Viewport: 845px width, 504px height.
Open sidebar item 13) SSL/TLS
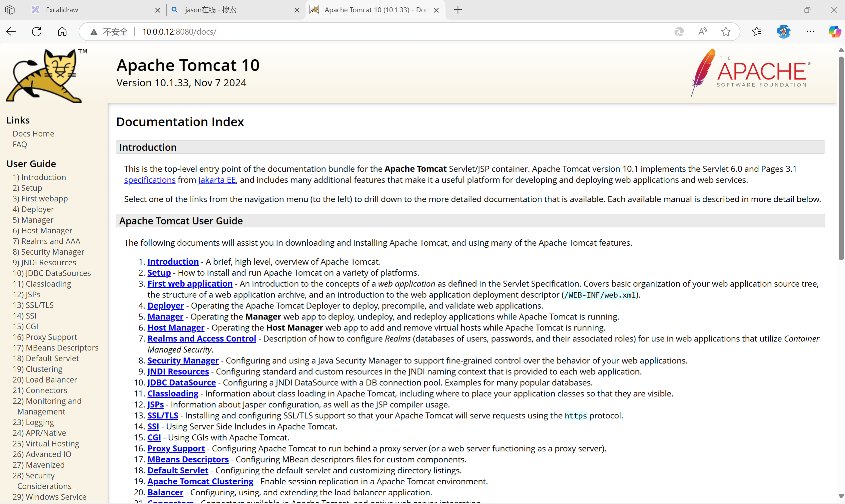[33, 305]
